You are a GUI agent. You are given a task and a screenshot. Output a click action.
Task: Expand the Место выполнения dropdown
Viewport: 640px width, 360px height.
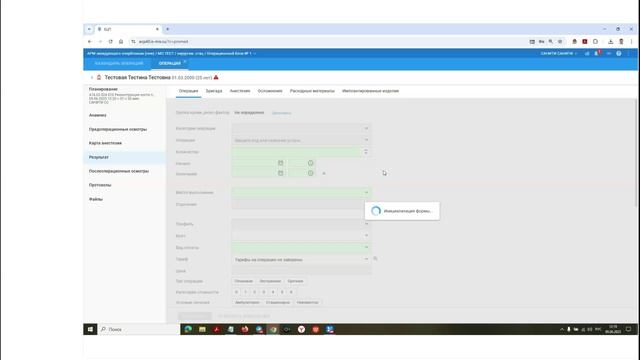coord(366,192)
